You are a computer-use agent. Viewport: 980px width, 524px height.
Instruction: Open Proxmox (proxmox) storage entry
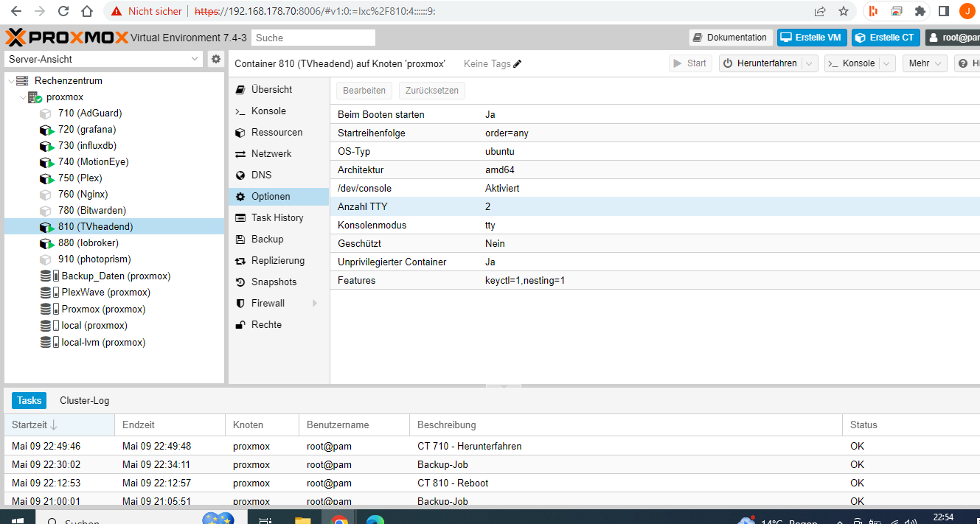pyautogui.click(x=103, y=309)
